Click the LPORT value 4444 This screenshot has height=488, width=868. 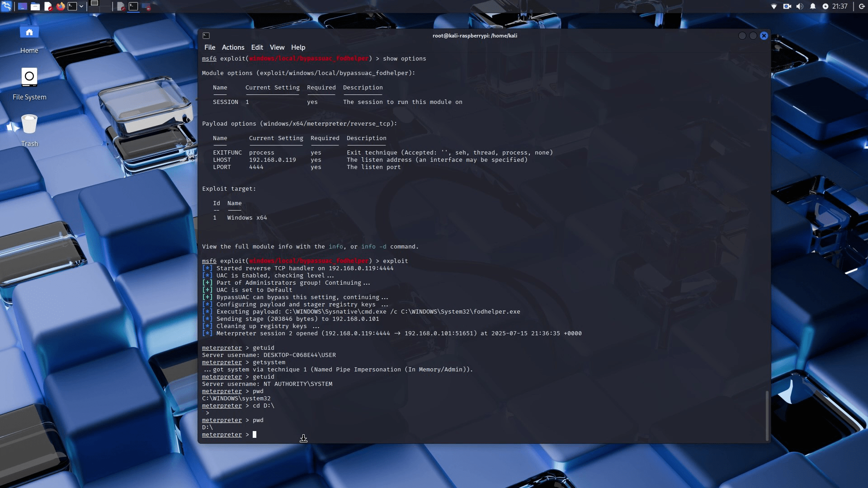256,167
